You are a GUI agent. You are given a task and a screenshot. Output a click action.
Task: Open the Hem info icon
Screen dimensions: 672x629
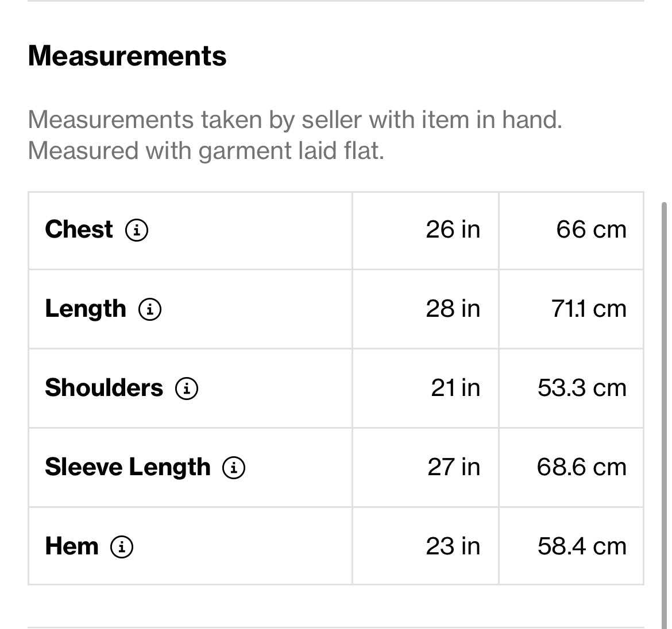122,547
